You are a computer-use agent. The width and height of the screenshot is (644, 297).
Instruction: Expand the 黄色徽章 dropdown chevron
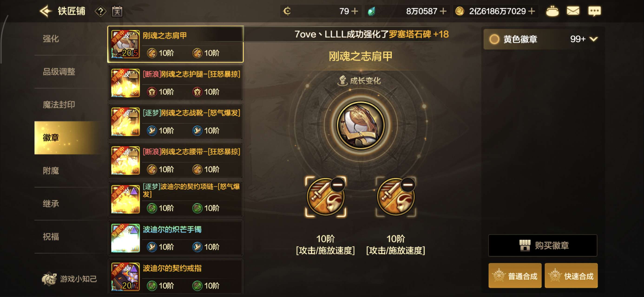(x=594, y=39)
